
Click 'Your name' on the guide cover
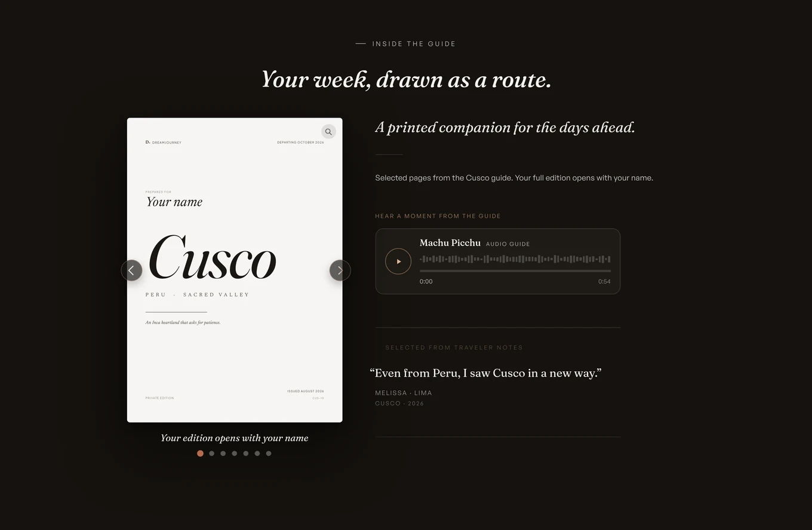pos(174,202)
